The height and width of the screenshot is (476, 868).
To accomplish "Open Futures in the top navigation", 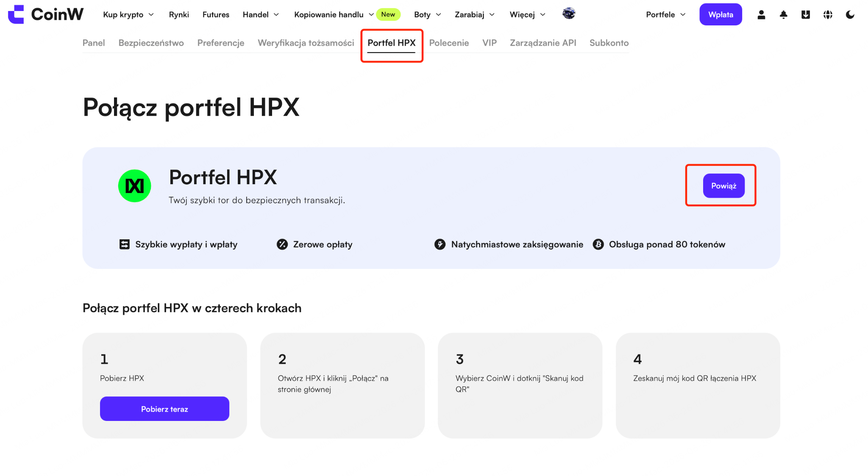I will (216, 14).
